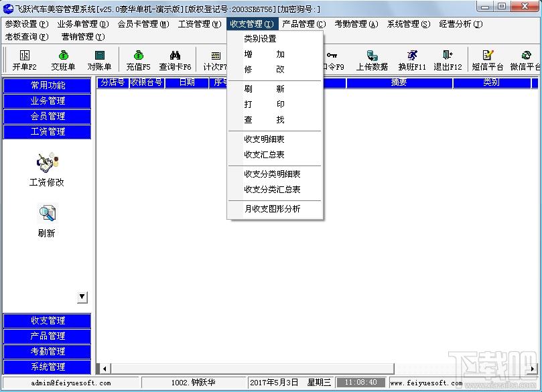Expand sidebar list with down arrow button
The height and width of the screenshot is (392, 542).
(82, 297)
